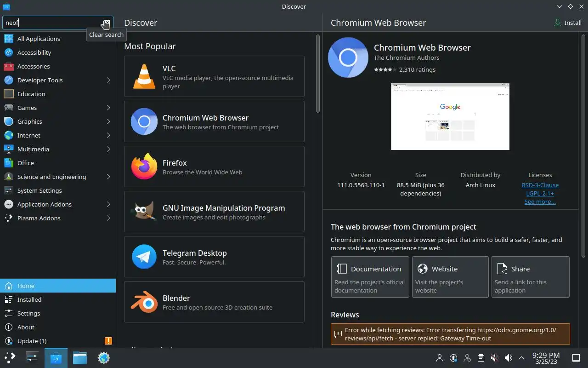Image resolution: width=588 pixels, height=368 pixels.
Task: Click the Plasma Addons icon
Action: (x=9, y=218)
